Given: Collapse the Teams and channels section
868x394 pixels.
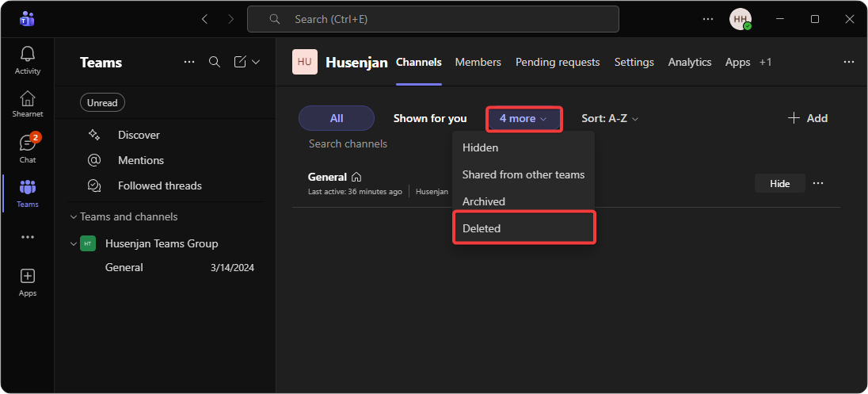Looking at the screenshot, I should click(74, 216).
